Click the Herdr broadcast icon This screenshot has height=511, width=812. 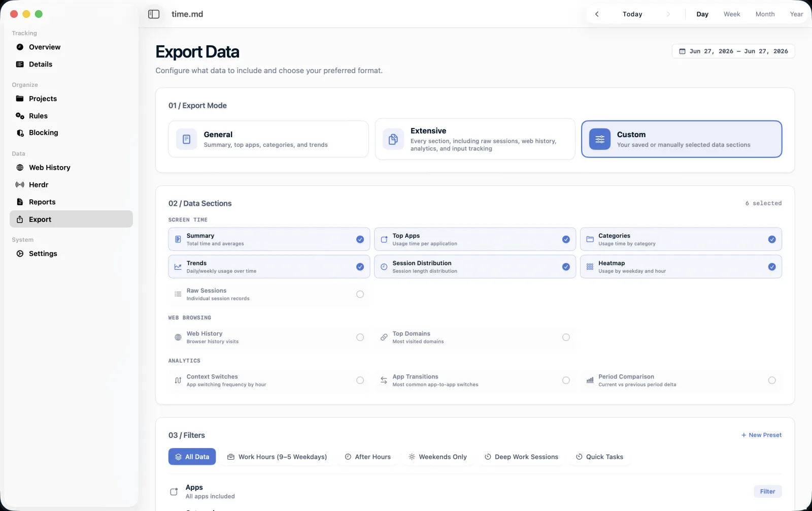pos(20,185)
